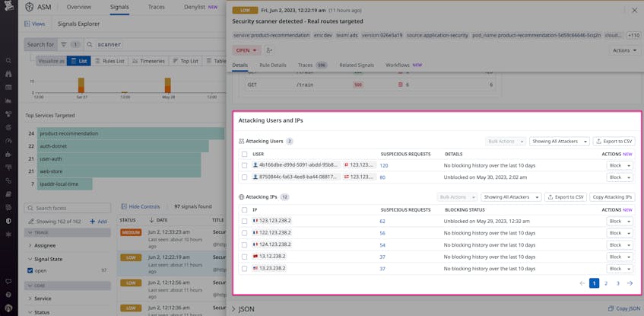The width and height of the screenshot is (644, 316).
Task: Select all Attacking Users header checkbox
Action: pos(244,154)
